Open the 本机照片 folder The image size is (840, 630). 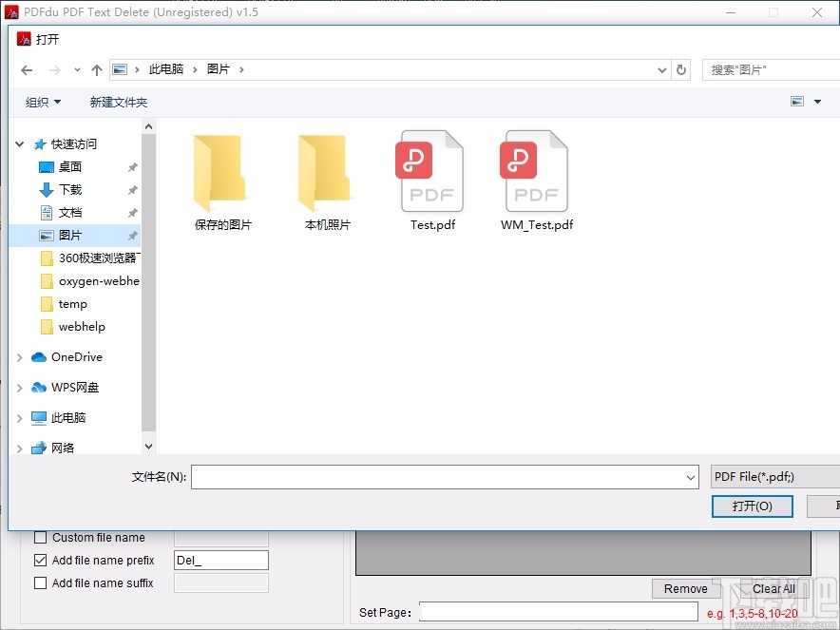[326, 171]
